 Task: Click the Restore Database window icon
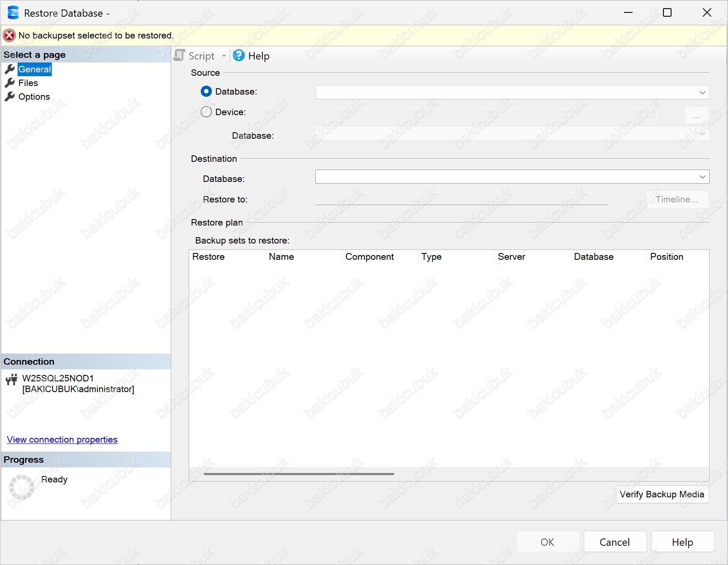pos(13,13)
